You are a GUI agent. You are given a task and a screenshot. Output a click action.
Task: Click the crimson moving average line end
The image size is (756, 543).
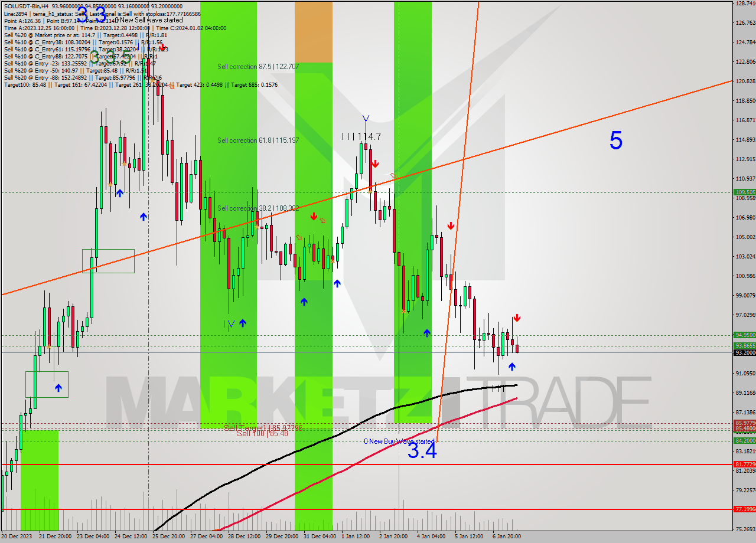pos(516,398)
